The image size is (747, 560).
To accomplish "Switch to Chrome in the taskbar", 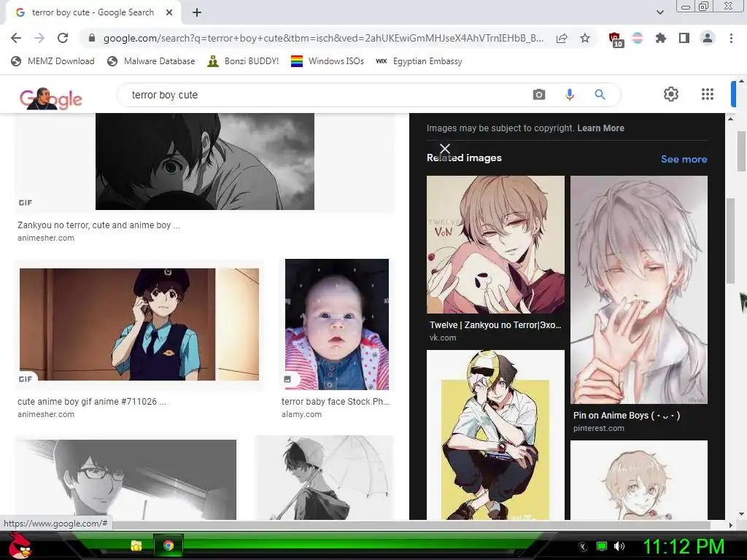I will click(169, 545).
